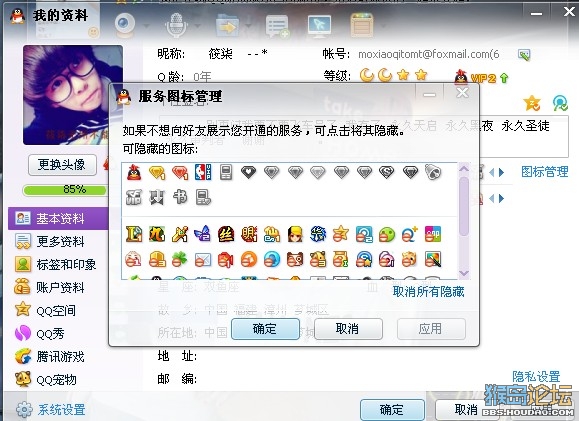Open dropdown arrow next to webcam icon
579x421 pixels.
(x=146, y=26)
